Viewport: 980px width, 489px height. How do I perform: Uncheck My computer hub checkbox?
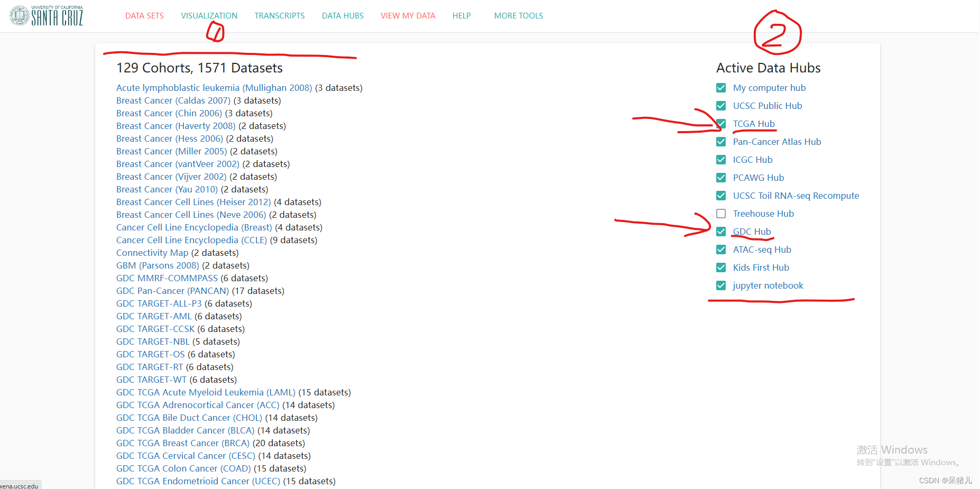point(721,88)
